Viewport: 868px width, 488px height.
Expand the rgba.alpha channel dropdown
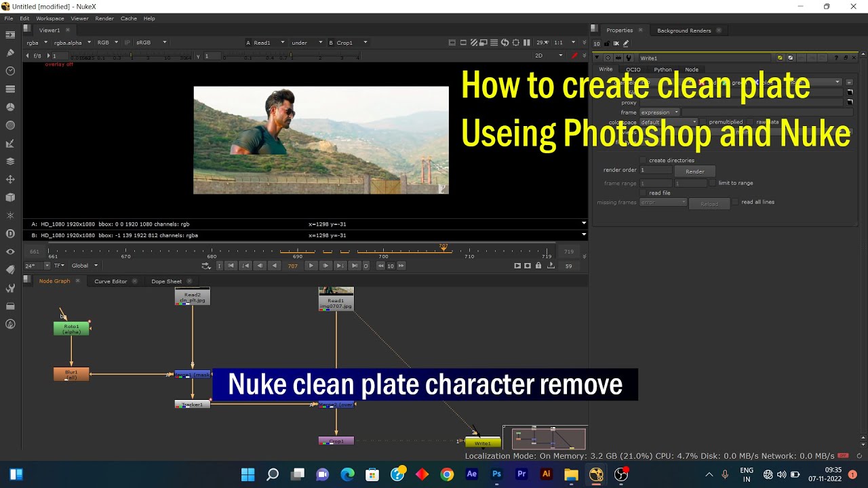pos(72,43)
